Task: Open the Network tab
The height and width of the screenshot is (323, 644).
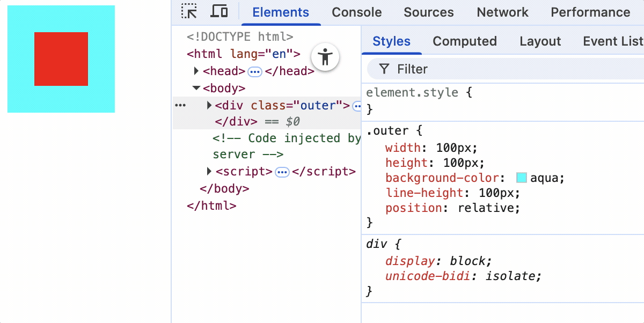Action: click(x=502, y=12)
